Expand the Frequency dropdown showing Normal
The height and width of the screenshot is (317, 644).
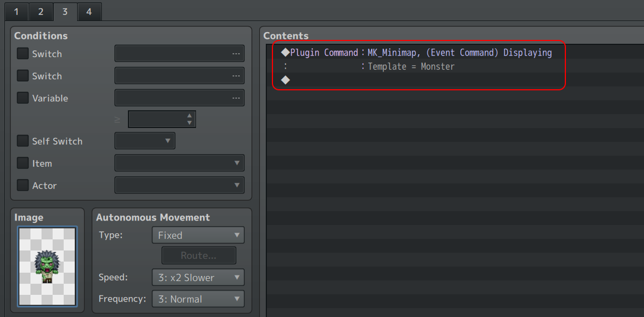coord(198,299)
